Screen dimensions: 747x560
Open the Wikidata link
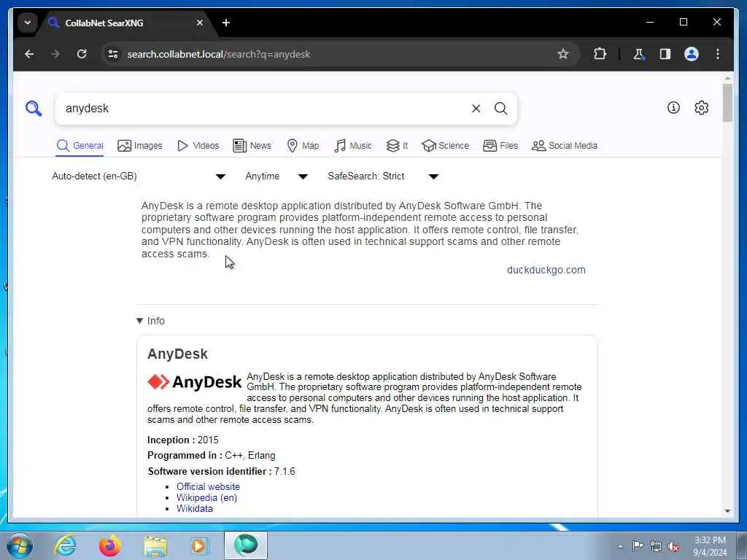click(194, 508)
